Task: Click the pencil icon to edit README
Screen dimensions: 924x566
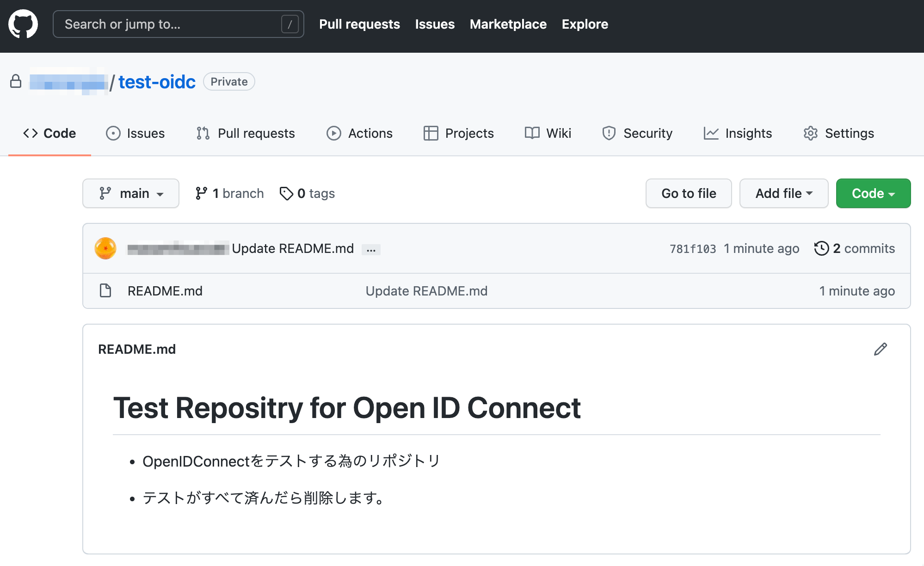Action: 881,349
